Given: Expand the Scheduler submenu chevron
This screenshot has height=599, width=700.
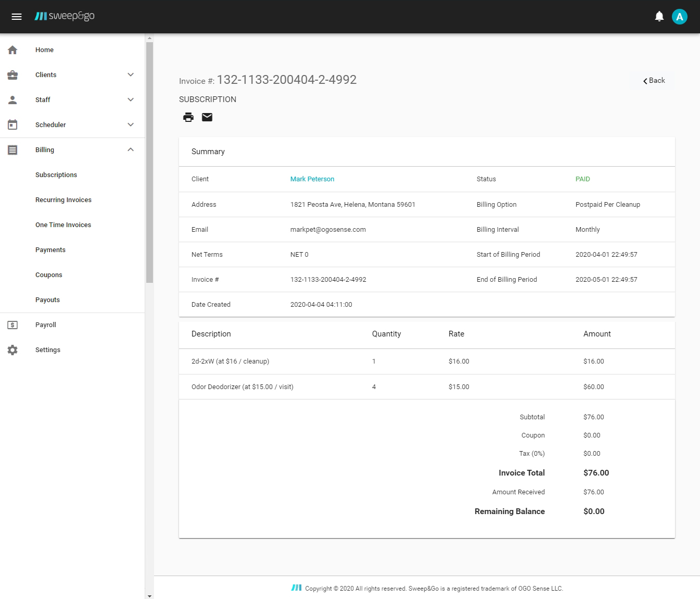Looking at the screenshot, I should click(x=131, y=125).
